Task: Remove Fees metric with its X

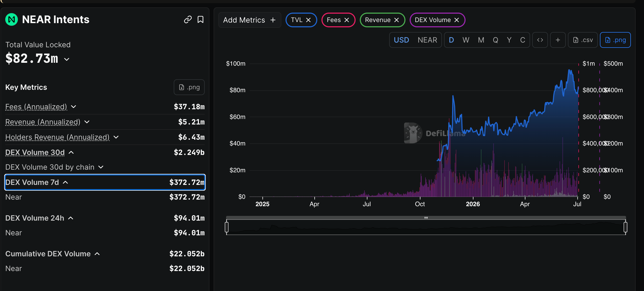Action: 347,20
